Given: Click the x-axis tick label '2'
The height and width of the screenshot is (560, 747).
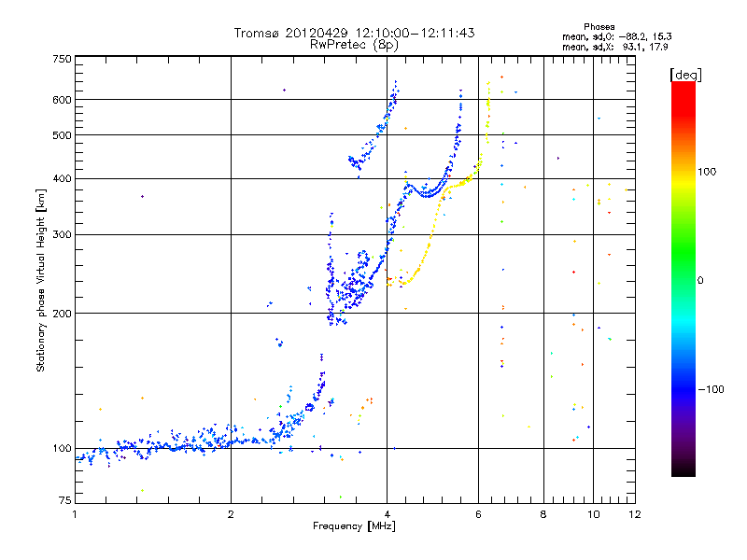Looking at the screenshot, I should [x=231, y=514].
